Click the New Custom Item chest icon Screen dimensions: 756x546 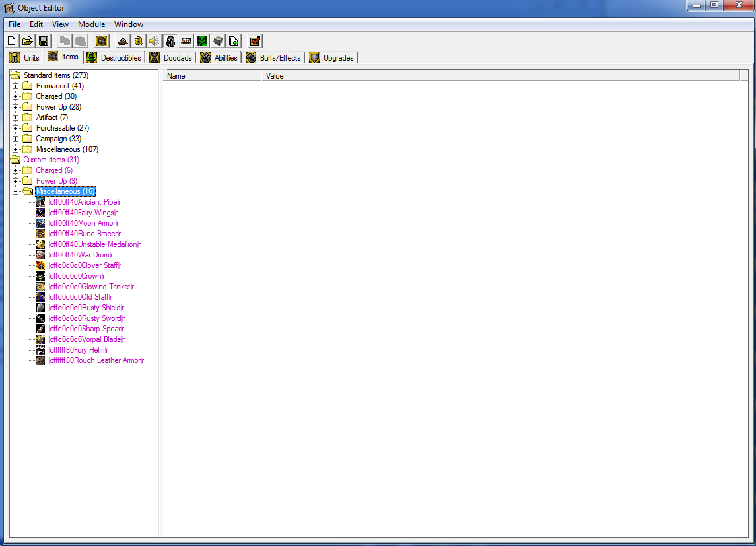point(102,41)
